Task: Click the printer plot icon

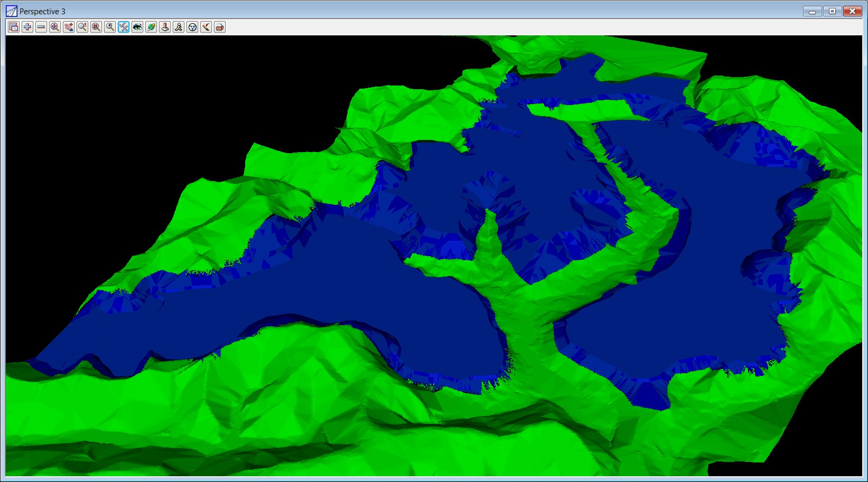Action: 220,27
